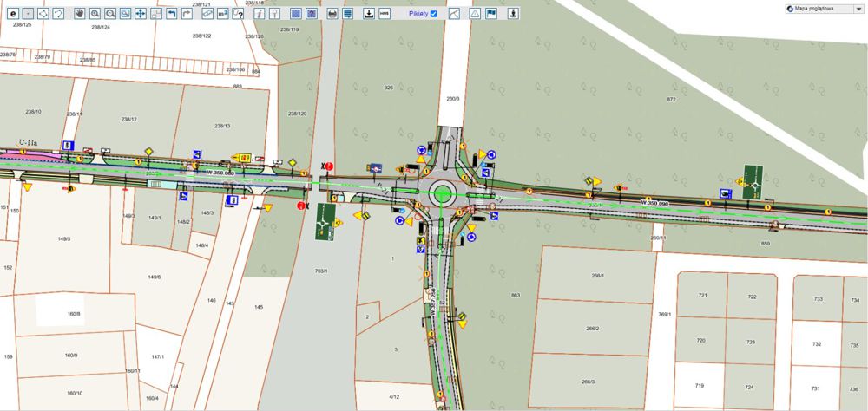Click parcel label 149/6
Screen dimensions: 868x411
coord(155,277)
